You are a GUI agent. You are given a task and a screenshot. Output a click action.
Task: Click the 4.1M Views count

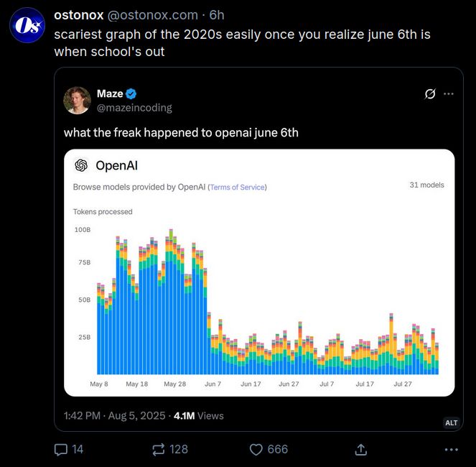tap(199, 416)
